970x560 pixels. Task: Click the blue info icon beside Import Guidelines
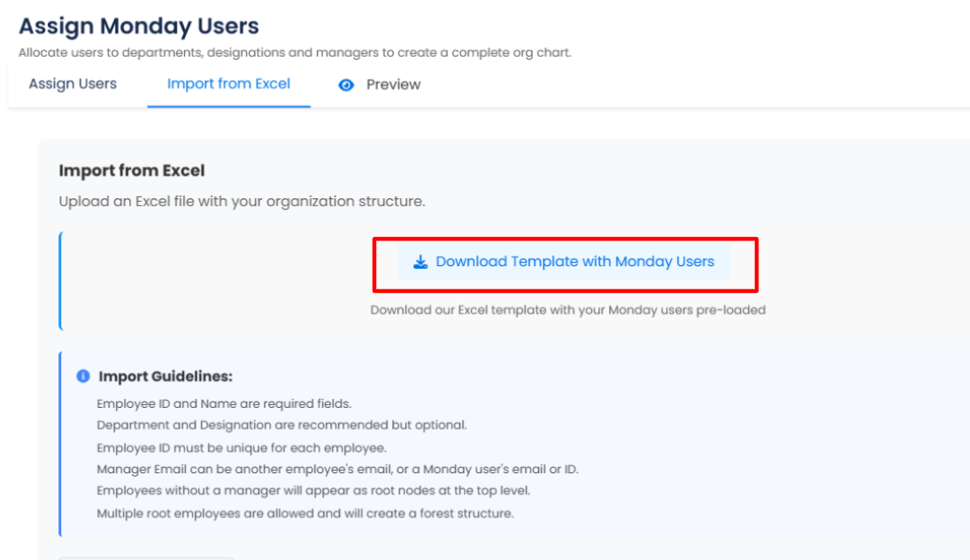coord(83,376)
